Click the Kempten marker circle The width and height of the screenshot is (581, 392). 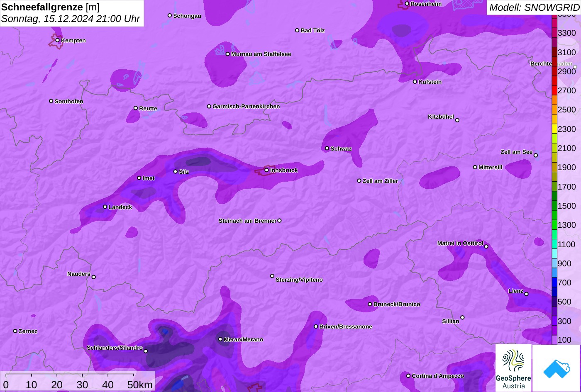click(x=58, y=40)
